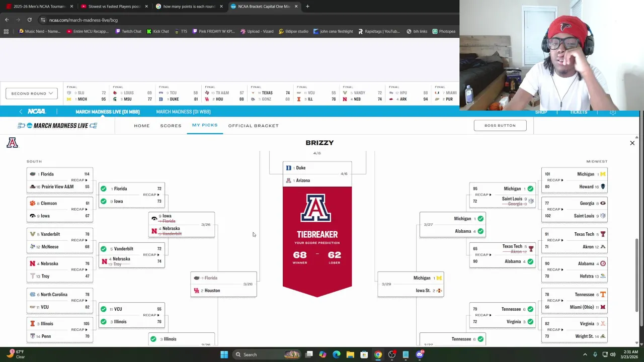Switch to how many points each round tab
The height and width of the screenshot is (362, 644).
(189, 6)
